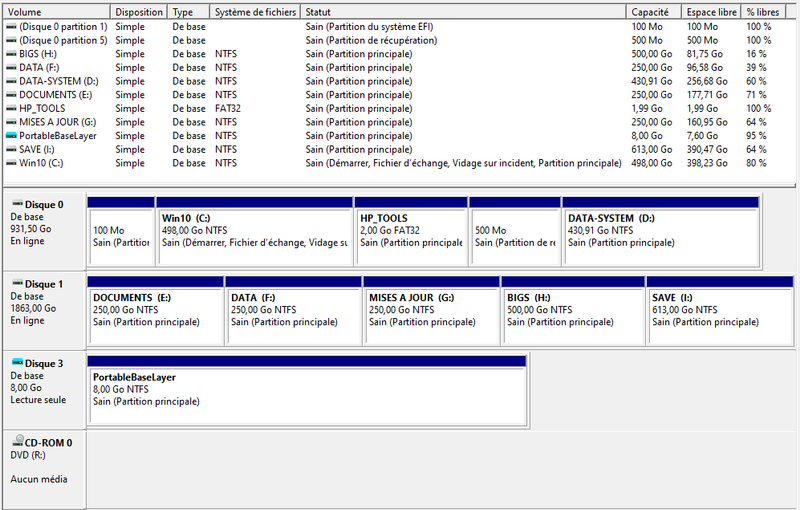Click the Disque 0 disk icon
Viewport: 800px width, 510px height.
click(x=17, y=204)
